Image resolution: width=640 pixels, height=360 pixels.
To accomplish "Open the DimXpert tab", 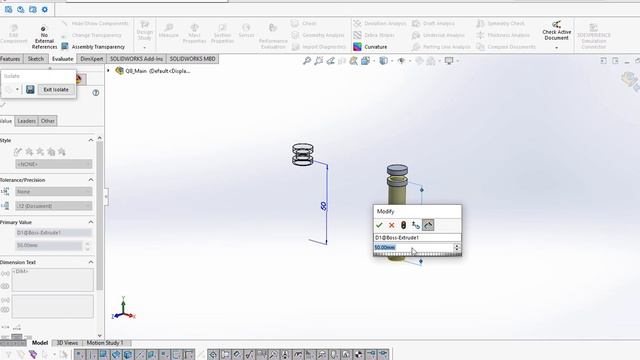I will pyautogui.click(x=91, y=59).
